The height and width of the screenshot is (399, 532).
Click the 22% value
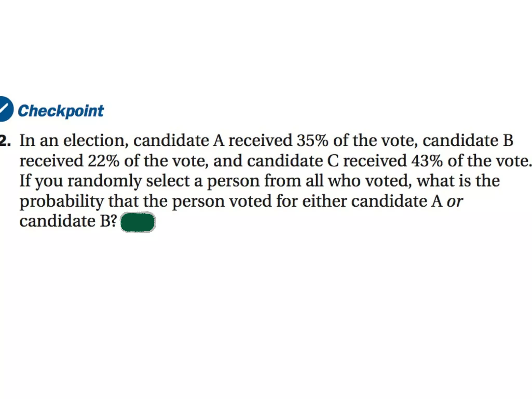(x=103, y=161)
